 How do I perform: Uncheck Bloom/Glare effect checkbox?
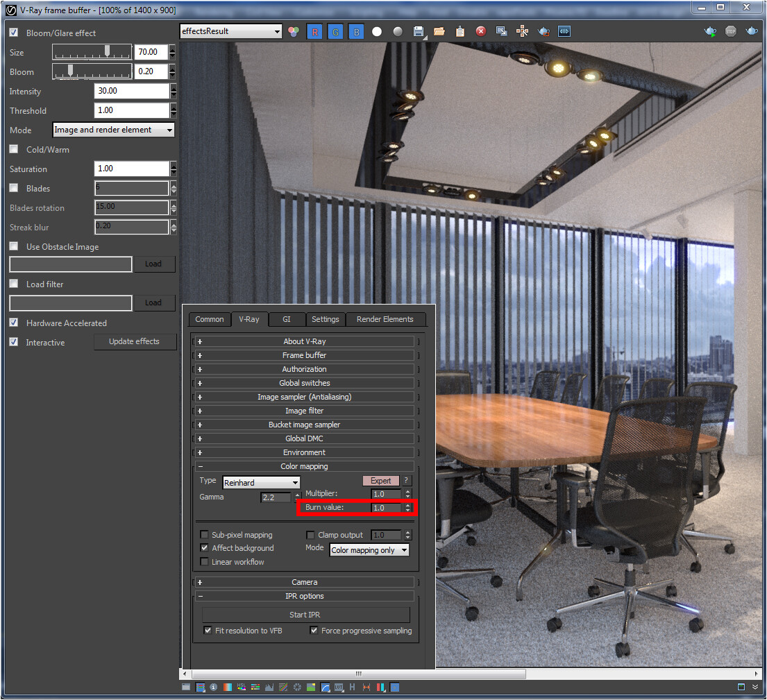(14, 33)
